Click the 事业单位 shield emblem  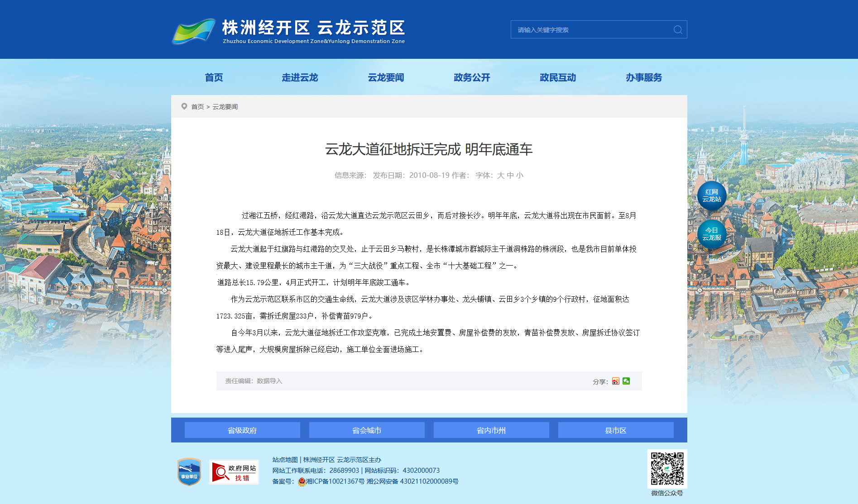point(189,472)
